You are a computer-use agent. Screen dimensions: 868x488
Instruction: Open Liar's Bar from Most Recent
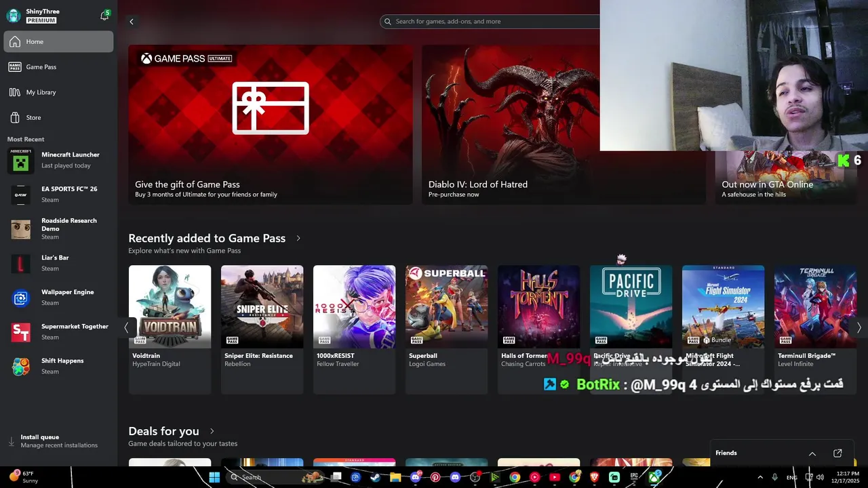(x=58, y=263)
